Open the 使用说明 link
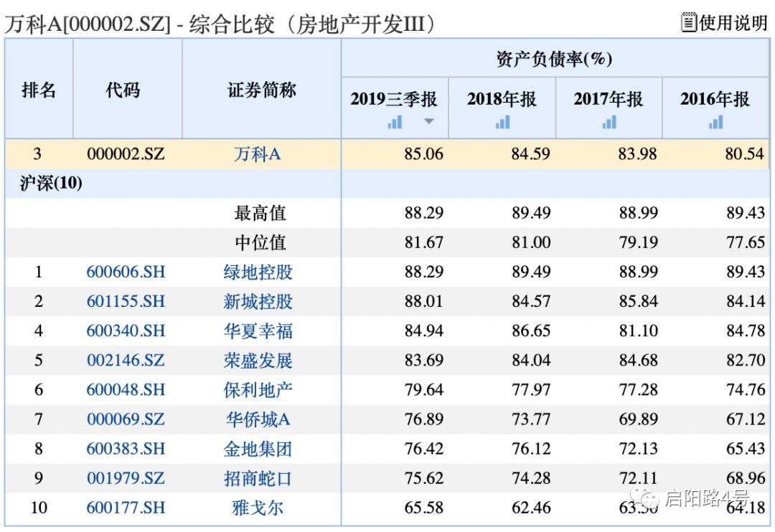Screen dimensions: 775x532 [733, 23]
